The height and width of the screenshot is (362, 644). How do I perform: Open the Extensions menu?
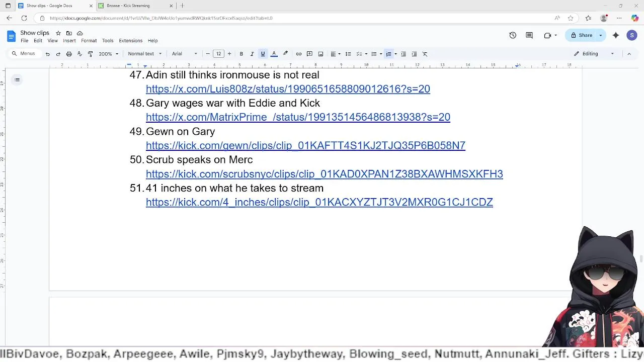[130, 41]
